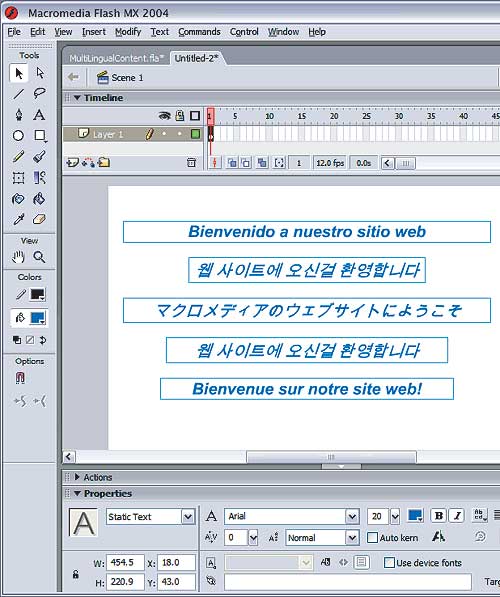
Task: Select the Fill Transform tool
Action: pyautogui.click(x=40, y=177)
